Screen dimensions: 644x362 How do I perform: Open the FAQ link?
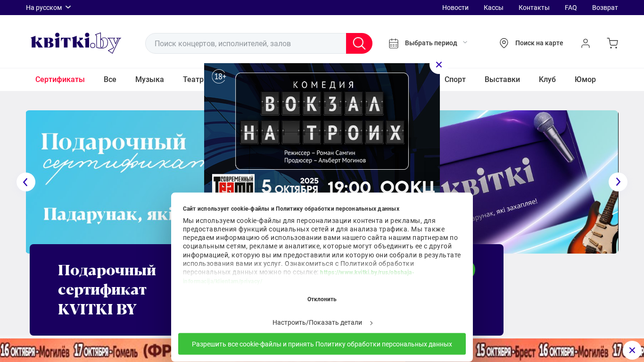coord(571,8)
